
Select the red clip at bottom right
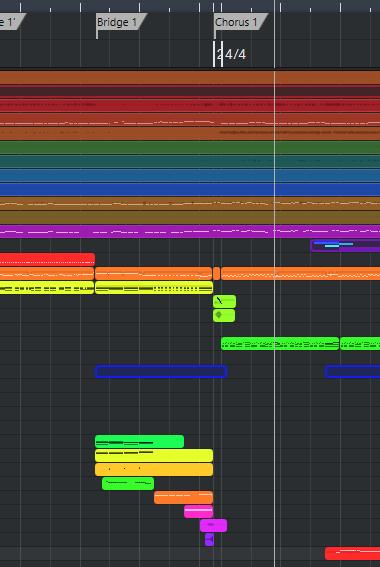pyautogui.click(x=353, y=553)
